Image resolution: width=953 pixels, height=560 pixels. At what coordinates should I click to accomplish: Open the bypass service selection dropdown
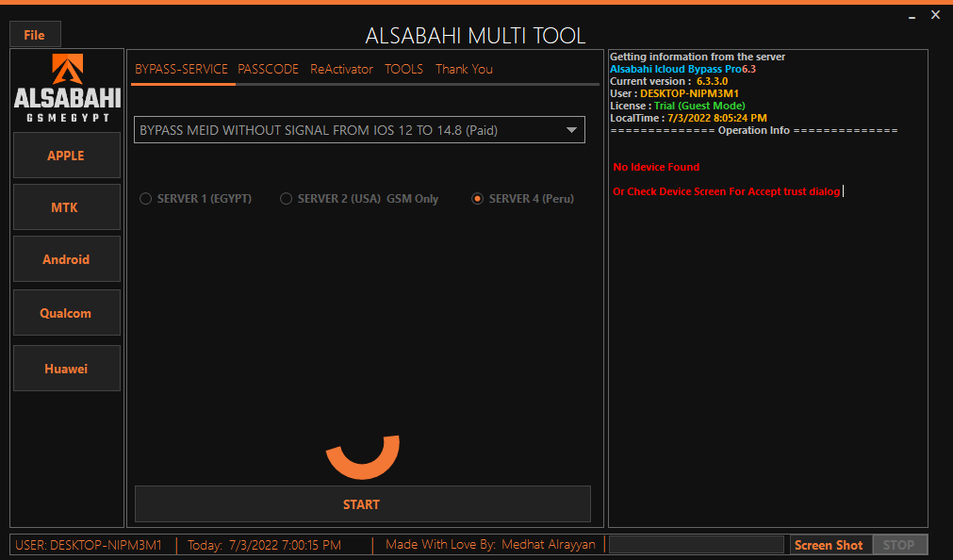coord(571,129)
